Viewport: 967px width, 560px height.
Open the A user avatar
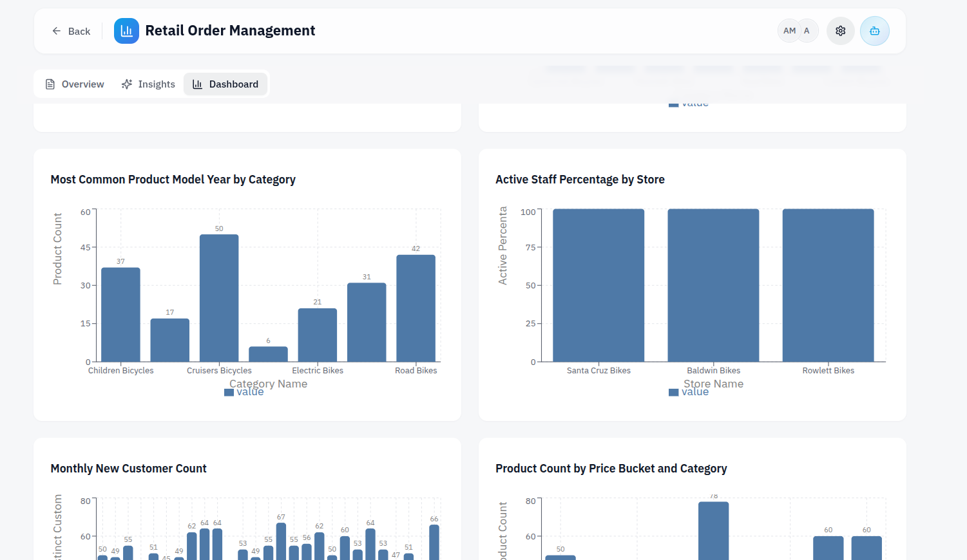tap(807, 30)
